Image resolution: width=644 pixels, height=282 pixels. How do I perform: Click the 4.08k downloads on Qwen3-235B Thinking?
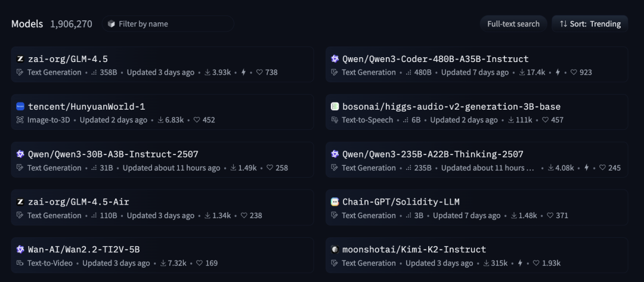pos(565,168)
